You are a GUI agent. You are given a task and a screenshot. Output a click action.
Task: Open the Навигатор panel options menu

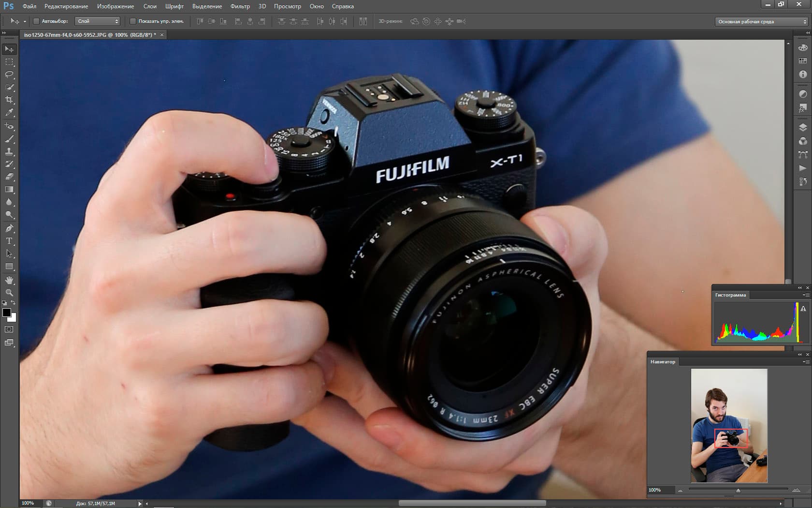806,362
